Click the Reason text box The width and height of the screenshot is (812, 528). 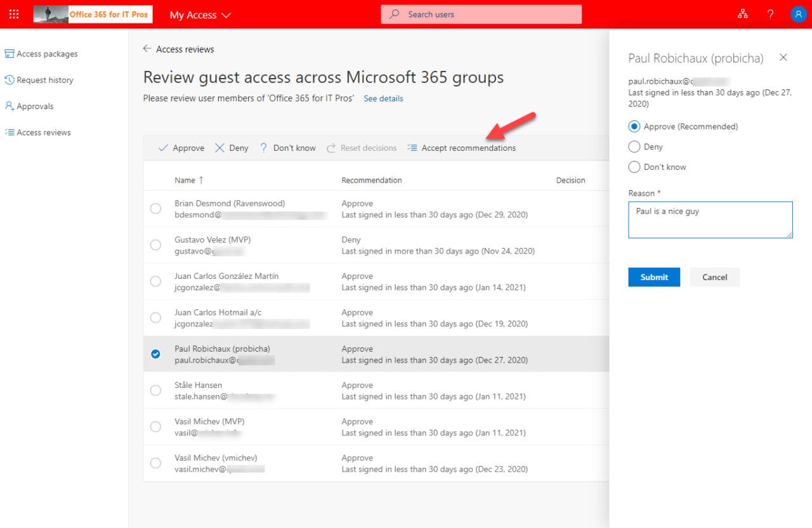710,220
